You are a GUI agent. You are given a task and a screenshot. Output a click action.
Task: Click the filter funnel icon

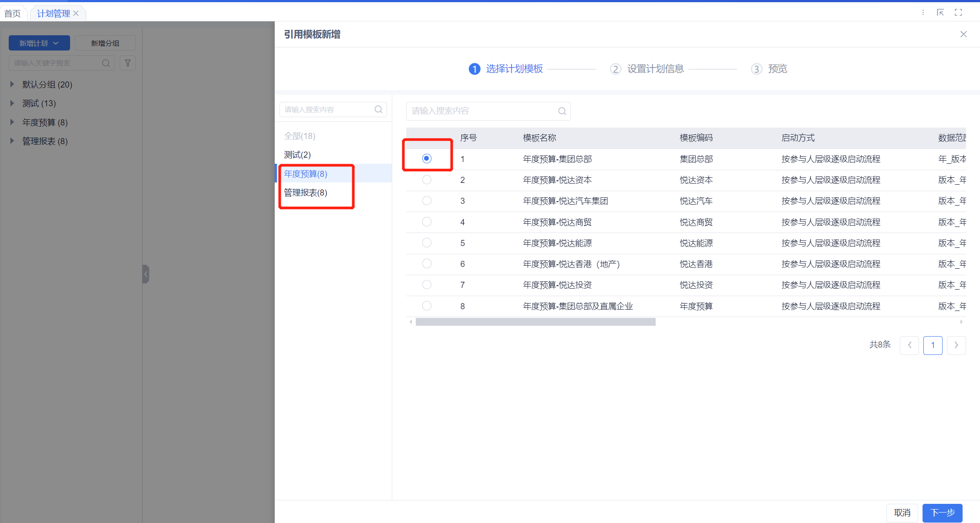(x=128, y=63)
